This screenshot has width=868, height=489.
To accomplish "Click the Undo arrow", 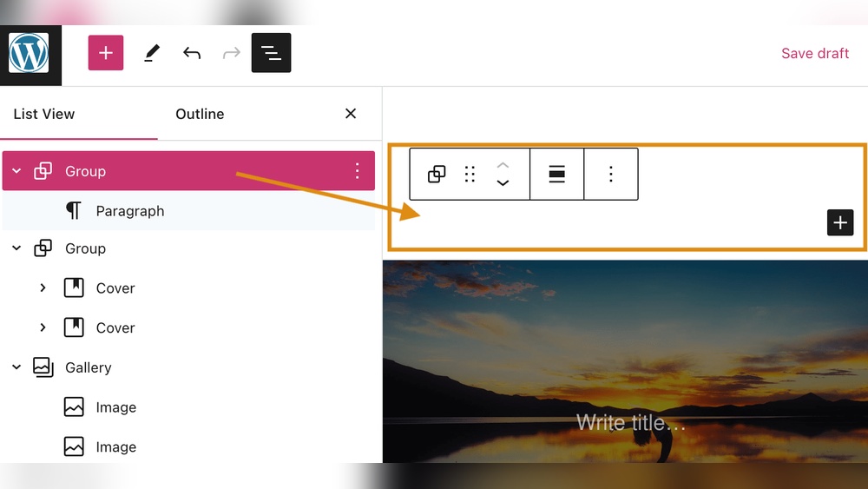I will coord(192,53).
